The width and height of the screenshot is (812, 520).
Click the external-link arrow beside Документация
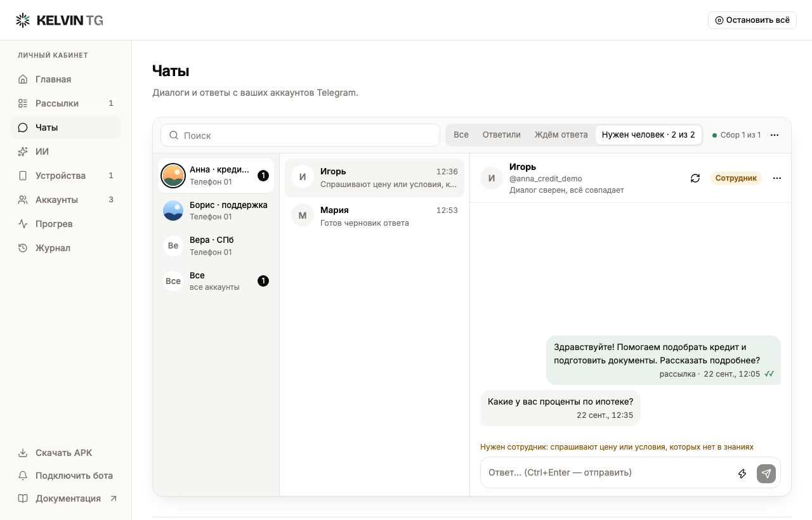pyautogui.click(x=114, y=498)
